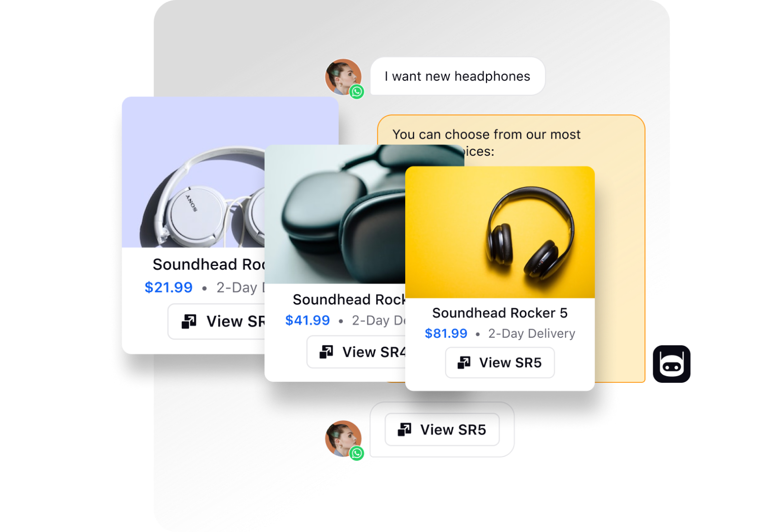Click the link icon in first card's View button
Image resolution: width=760 pixels, height=532 pixels.
click(x=189, y=322)
